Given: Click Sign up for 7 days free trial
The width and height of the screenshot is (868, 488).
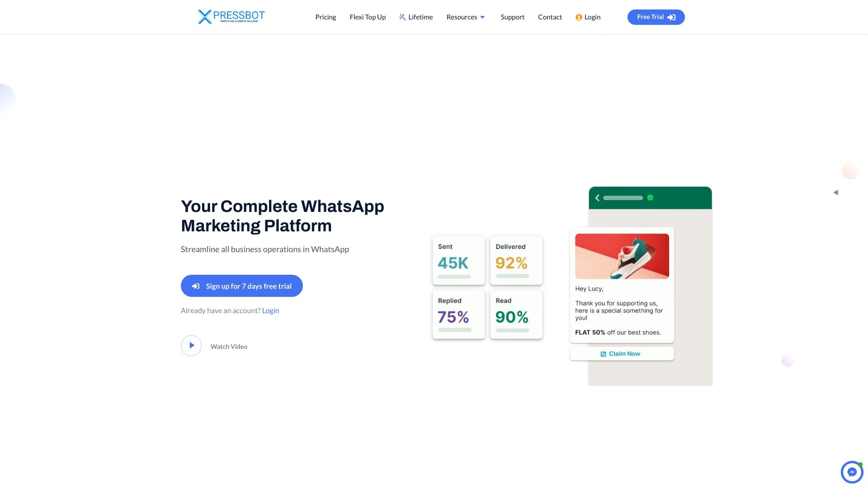Looking at the screenshot, I should pyautogui.click(x=241, y=286).
